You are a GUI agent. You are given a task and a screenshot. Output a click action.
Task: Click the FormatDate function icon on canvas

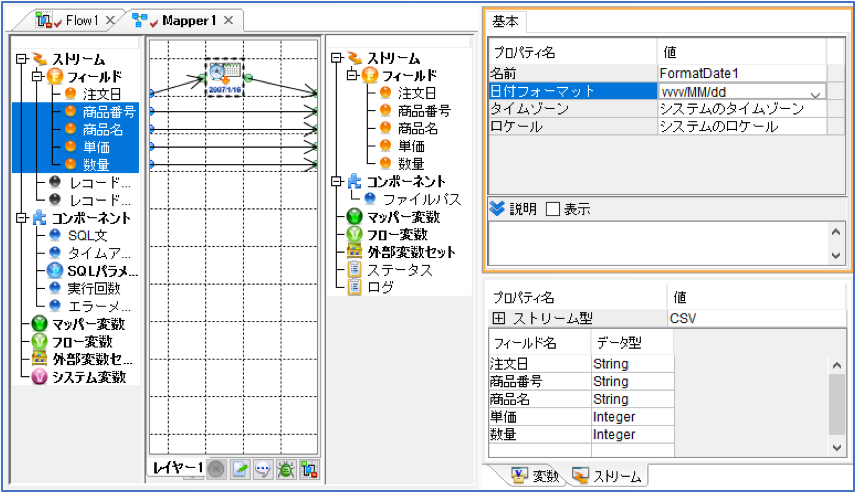pyautogui.click(x=224, y=78)
